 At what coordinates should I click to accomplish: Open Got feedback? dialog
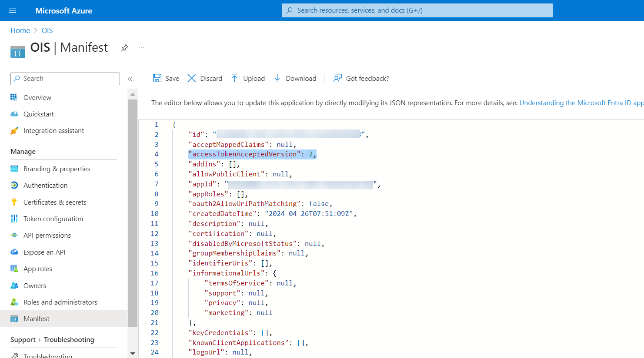361,78
